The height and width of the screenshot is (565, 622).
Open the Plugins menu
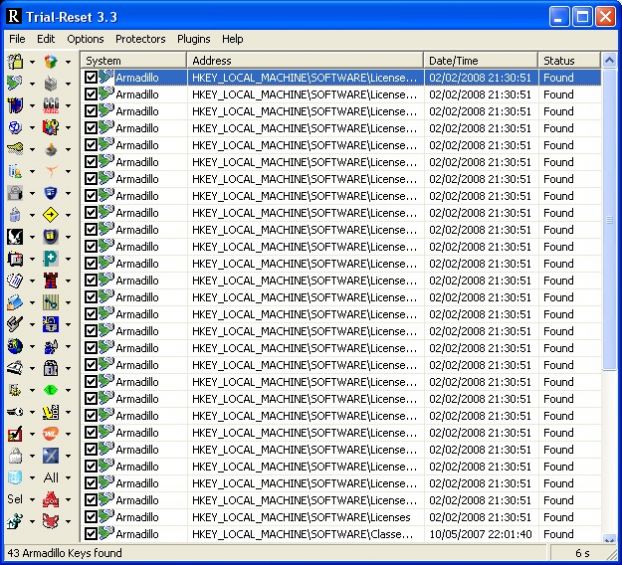tap(193, 39)
